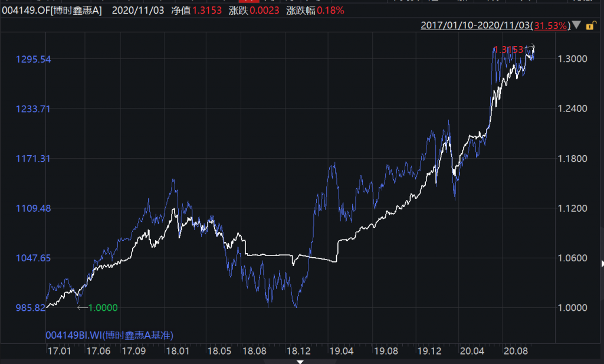Select the 004149BI.WI benchmark legend label
604x364 pixels.
coord(110,335)
